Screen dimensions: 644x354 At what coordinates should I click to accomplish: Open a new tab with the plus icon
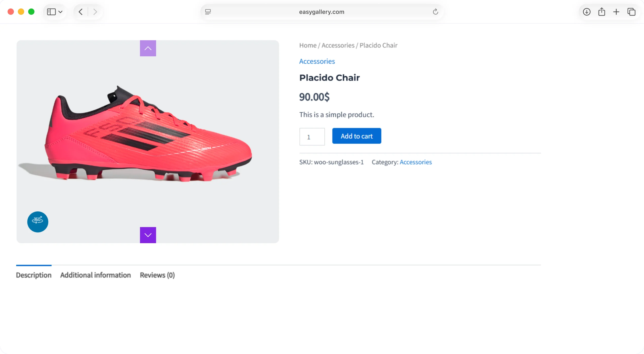616,12
